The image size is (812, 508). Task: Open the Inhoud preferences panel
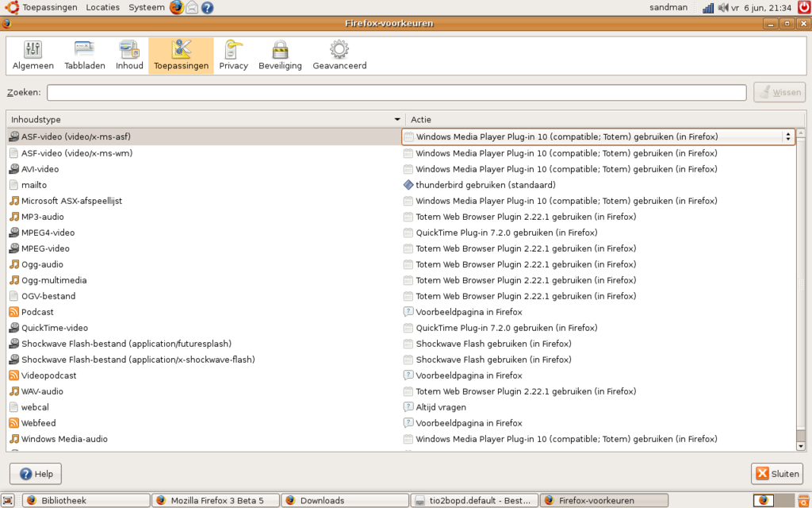pyautogui.click(x=129, y=56)
